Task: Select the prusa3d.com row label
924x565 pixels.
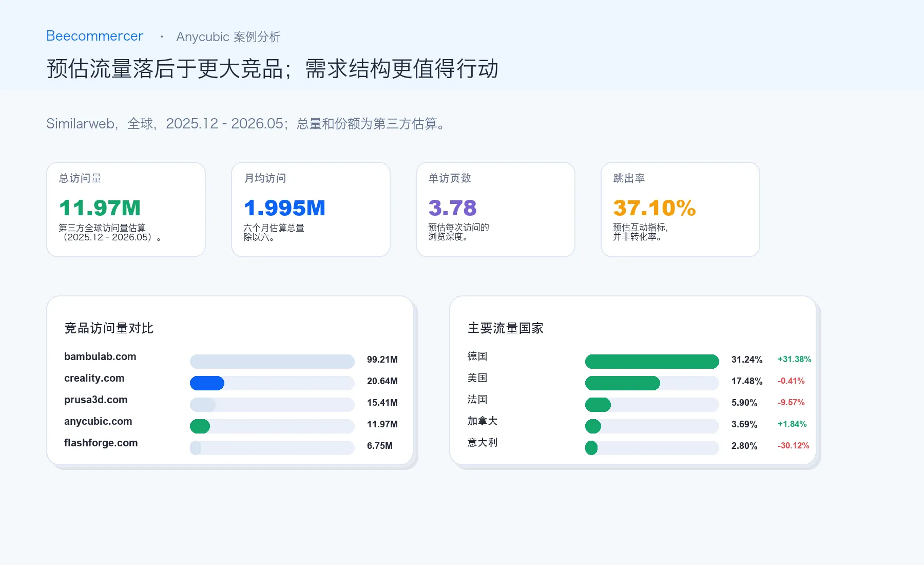Action: (96, 400)
